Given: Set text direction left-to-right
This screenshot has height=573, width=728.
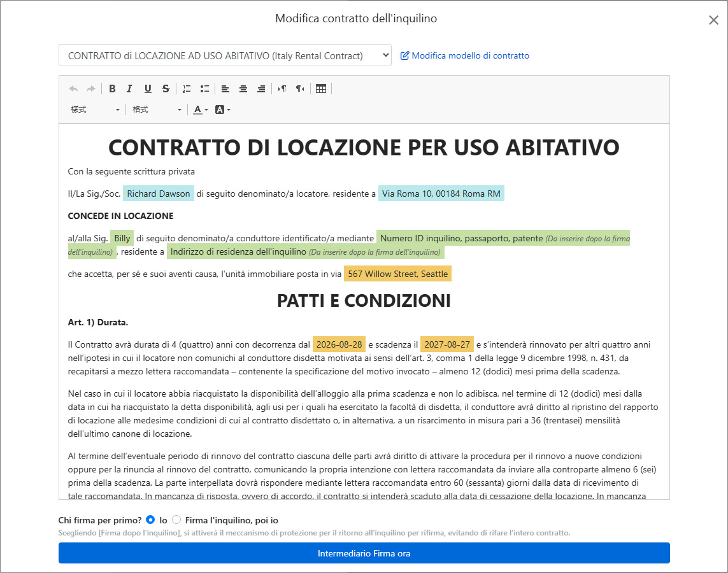Looking at the screenshot, I should pos(282,88).
